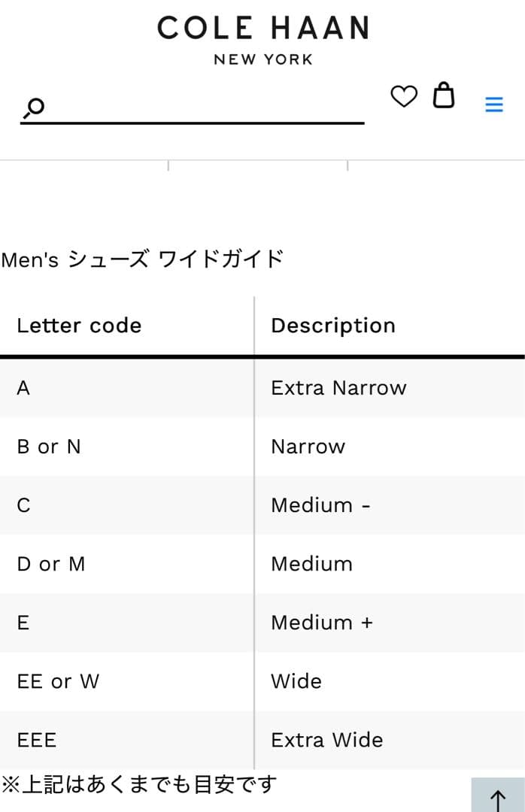Image resolution: width=525 pixels, height=812 pixels.
Task: Focus the search input field
Action: (203, 108)
